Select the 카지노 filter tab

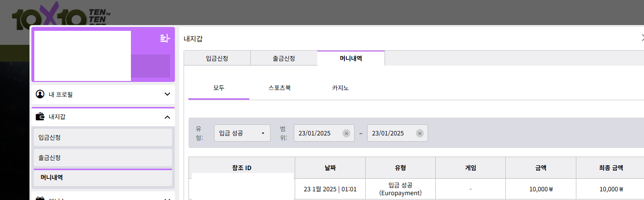[340, 88]
